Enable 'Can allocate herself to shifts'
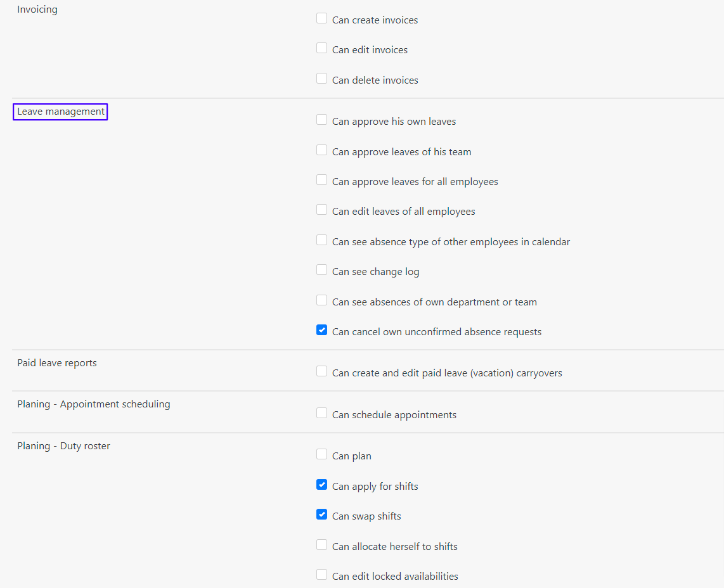Screen dimensions: 724x588 pyautogui.click(x=321, y=545)
